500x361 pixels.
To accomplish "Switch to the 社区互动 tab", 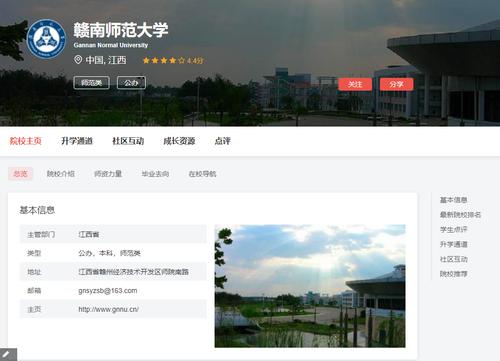I will [x=128, y=141].
